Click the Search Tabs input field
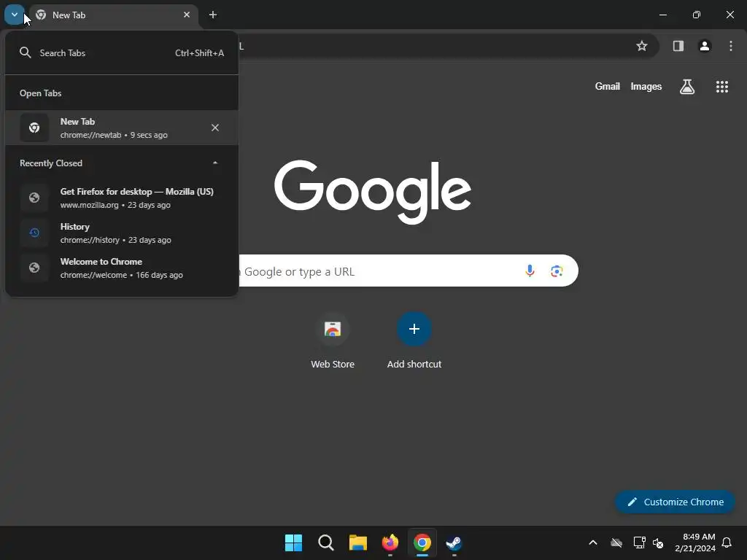 coord(122,52)
